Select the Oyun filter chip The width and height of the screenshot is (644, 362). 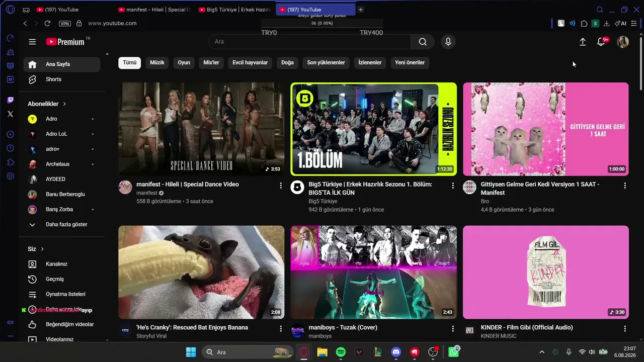[184, 62]
